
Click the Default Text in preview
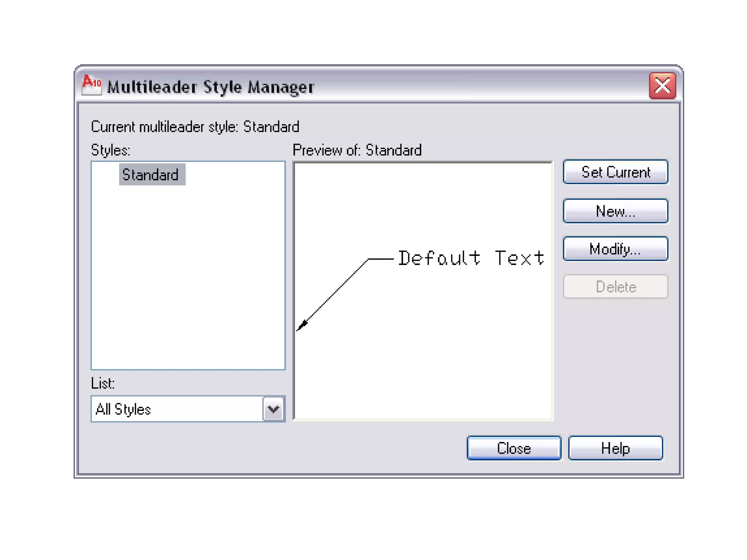471,258
